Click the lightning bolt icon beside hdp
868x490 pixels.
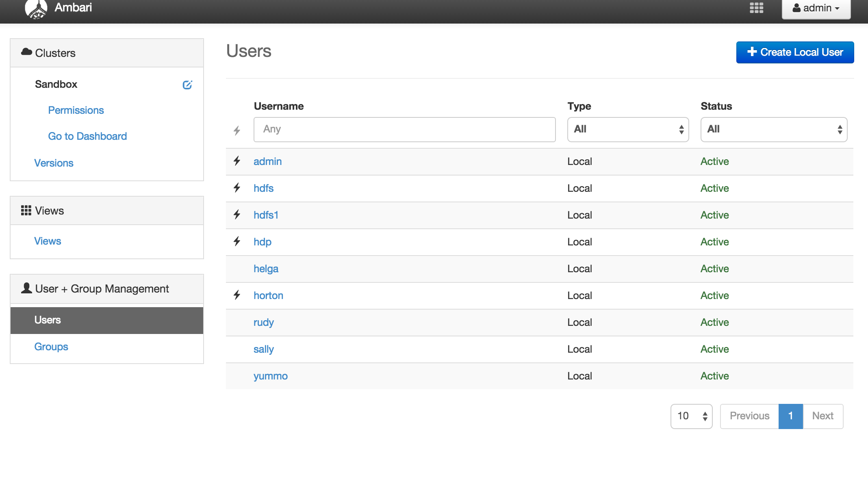click(x=237, y=241)
